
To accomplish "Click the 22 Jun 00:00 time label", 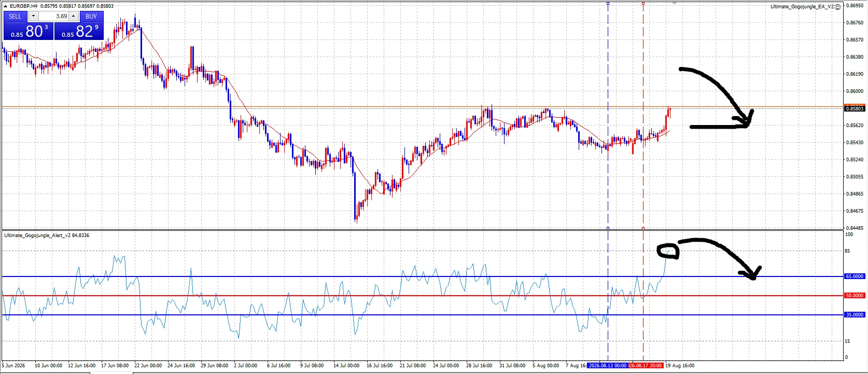I will pyautogui.click(x=148, y=366).
